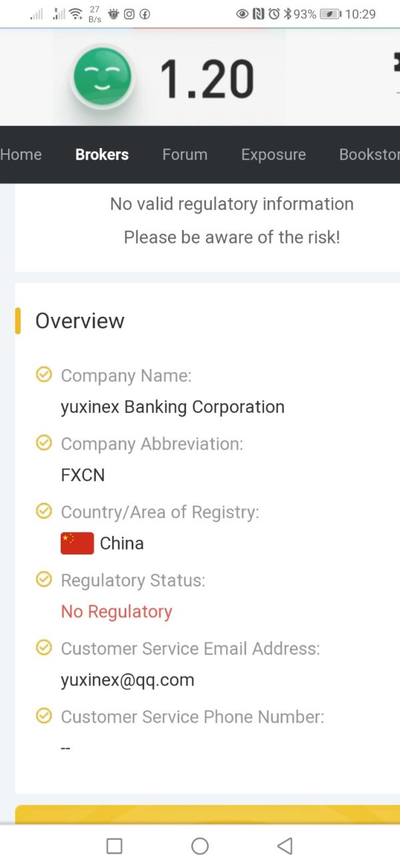Tap the red No Regulatory status text

[x=117, y=611]
